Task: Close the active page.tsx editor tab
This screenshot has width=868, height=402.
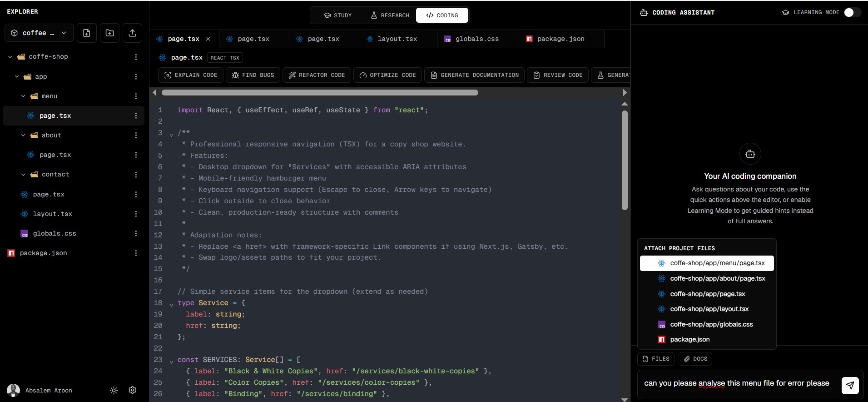Action: [x=208, y=39]
